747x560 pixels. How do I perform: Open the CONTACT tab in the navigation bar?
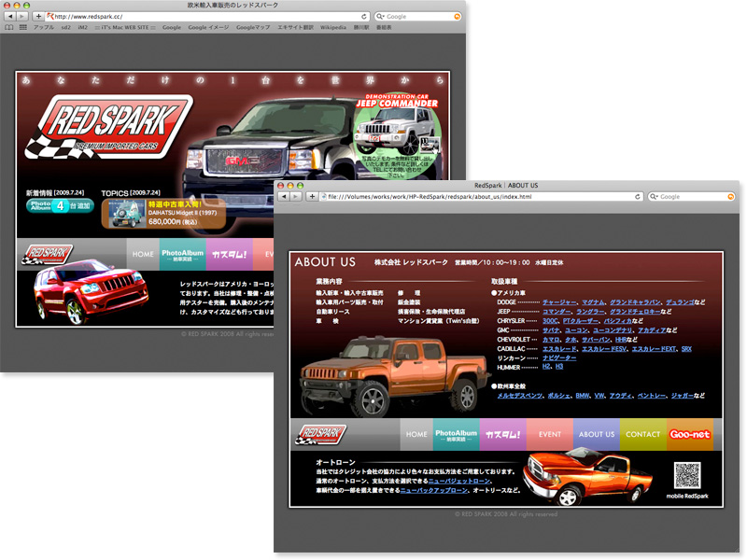click(x=642, y=434)
